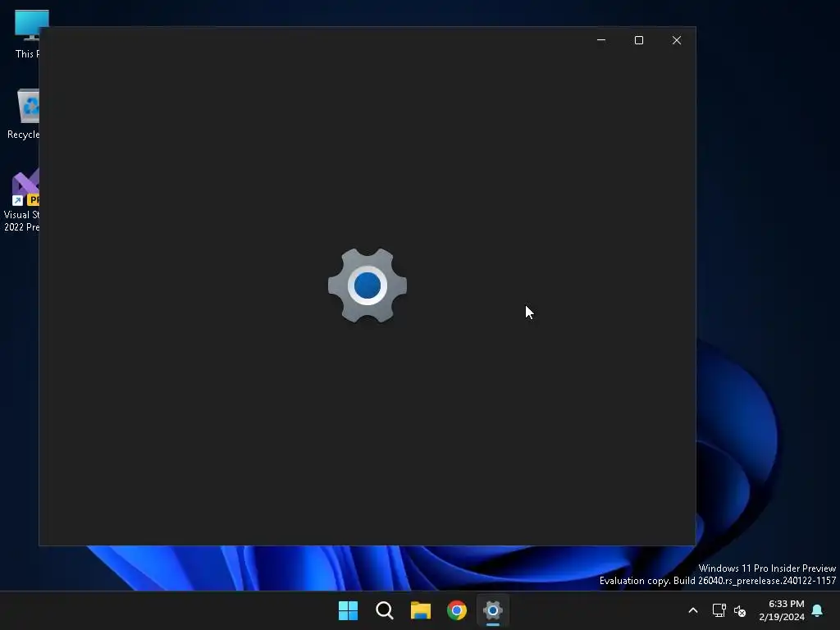Open the Windows Start menu
Image resolution: width=840 pixels, height=630 pixels.
pos(348,610)
